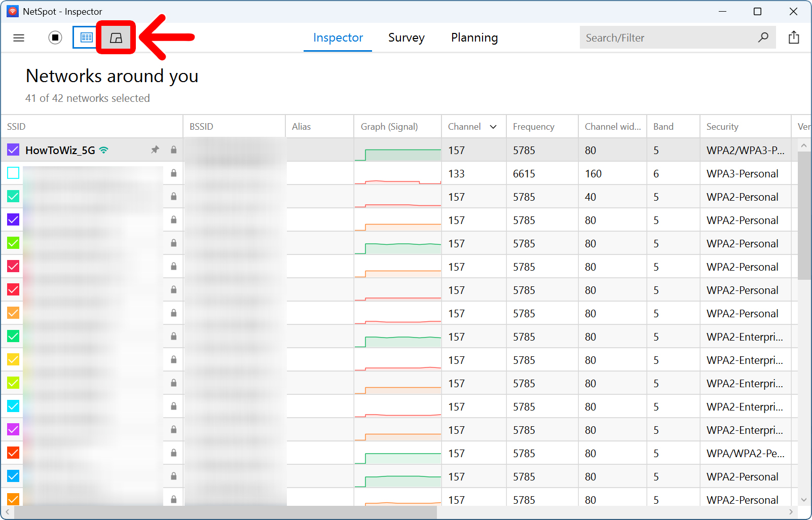Switch to the Survey tab
The width and height of the screenshot is (812, 520).
pyautogui.click(x=406, y=38)
